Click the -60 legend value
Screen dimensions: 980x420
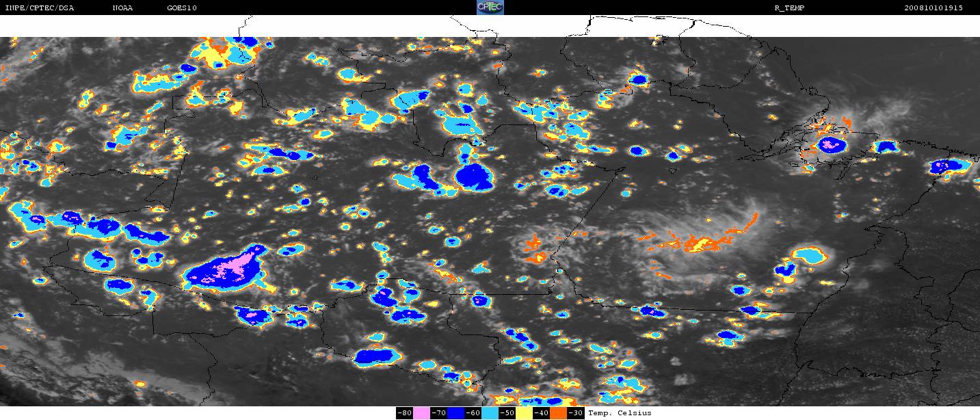[473, 413]
